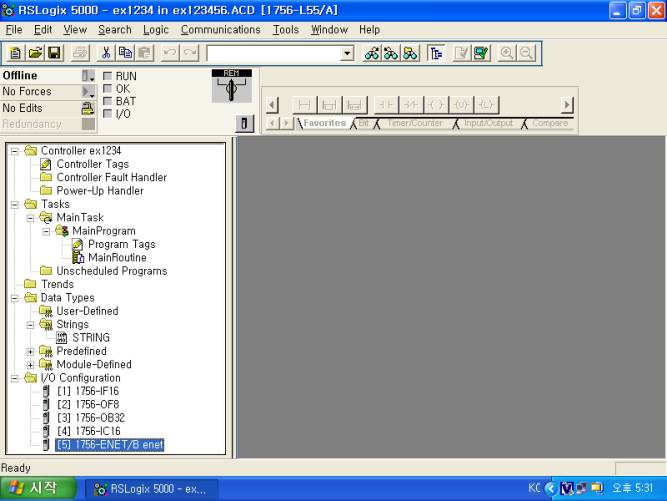Click the Copy icon in the toolbar
Image resolution: width=667 pixels, height=501 pixels.
124,51
